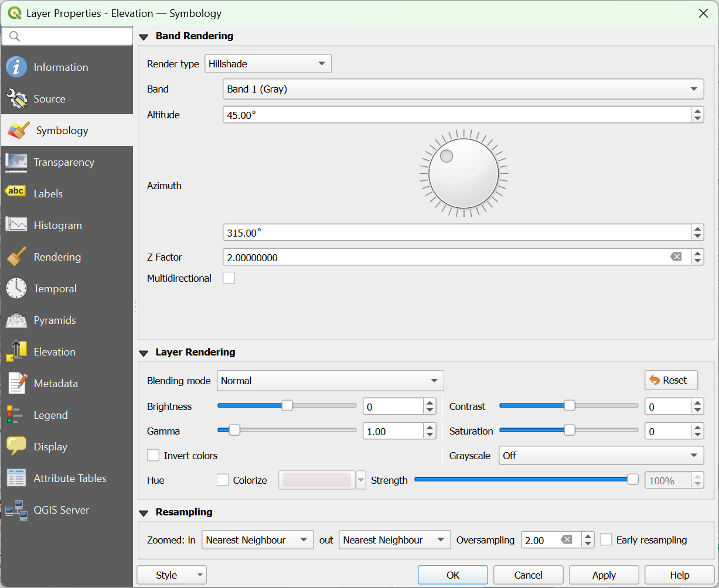Switch to the Histogram tab
Screen dimensions: 719x588
[x=16, y=225]
